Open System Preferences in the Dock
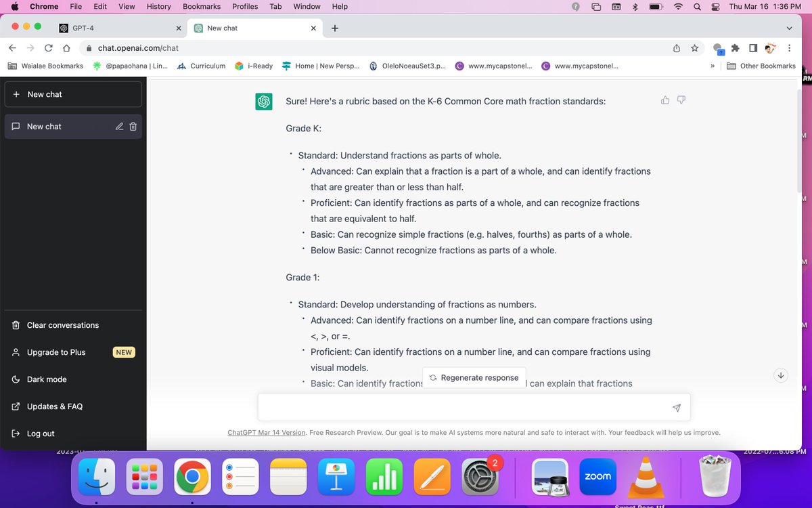 coord(480,477)
